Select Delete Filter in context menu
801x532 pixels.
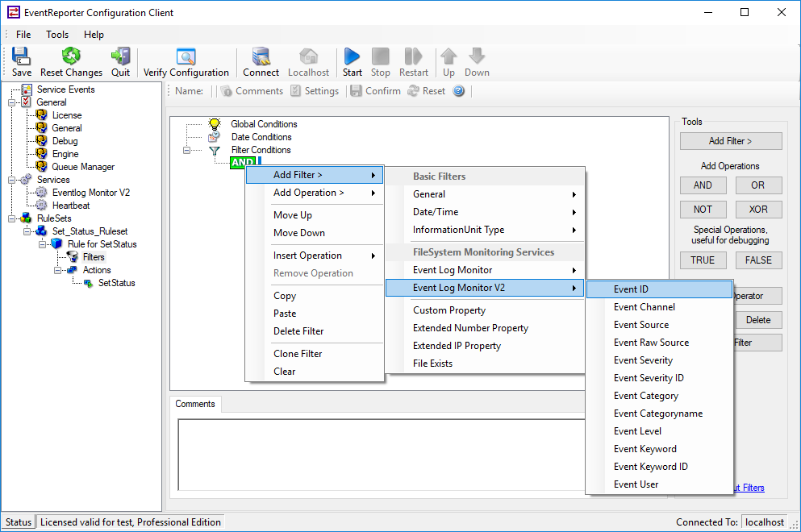(315, 330)
